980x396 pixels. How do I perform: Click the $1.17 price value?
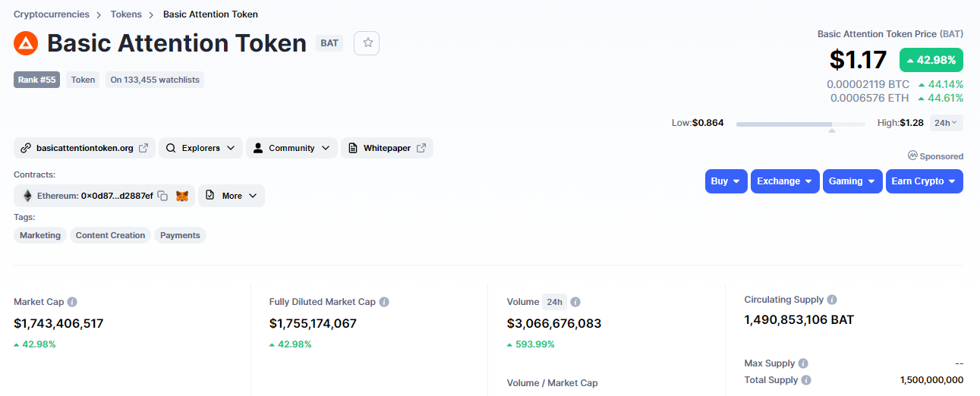(858, 60)
